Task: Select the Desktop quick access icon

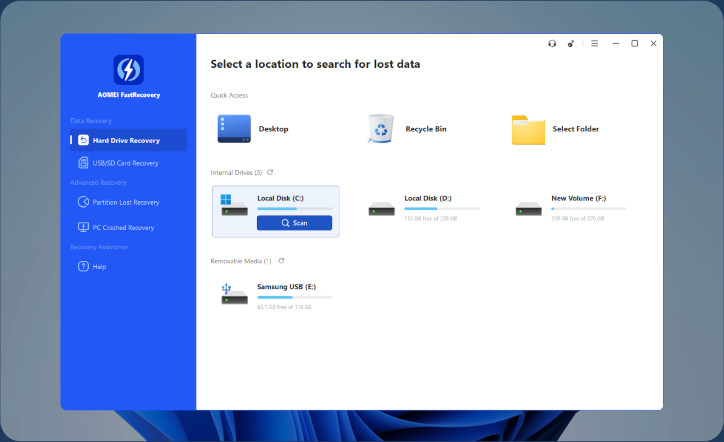Action: coord(235,129)
